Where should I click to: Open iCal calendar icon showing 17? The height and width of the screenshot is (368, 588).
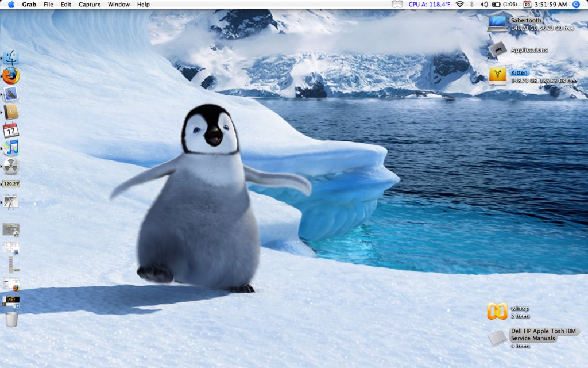(x=11, y=130)
